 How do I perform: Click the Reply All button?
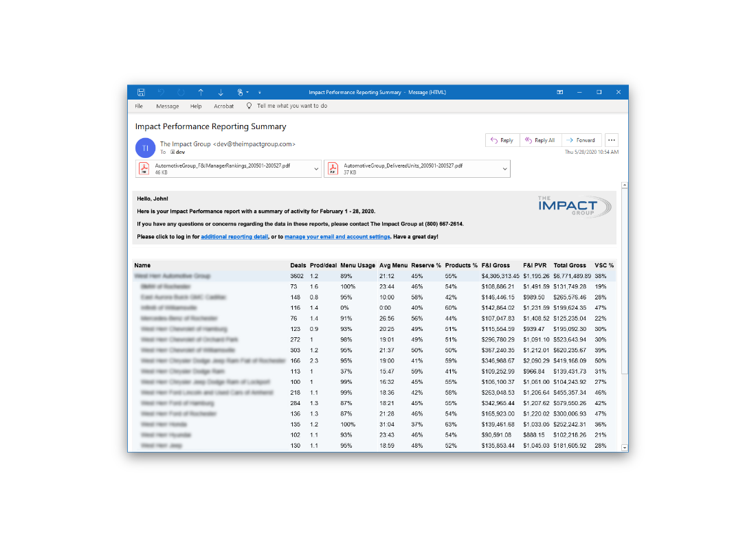pyautogui.click(x=540, y=140)
